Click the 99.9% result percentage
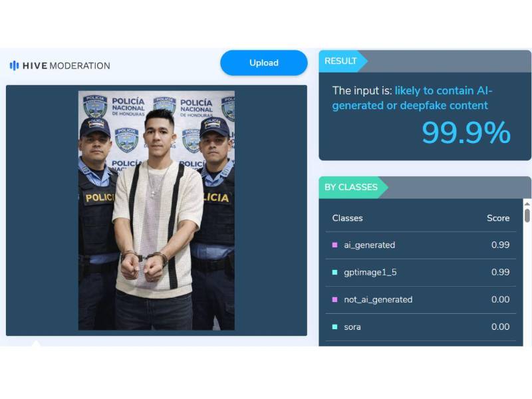532x399 pixels. 466,132
